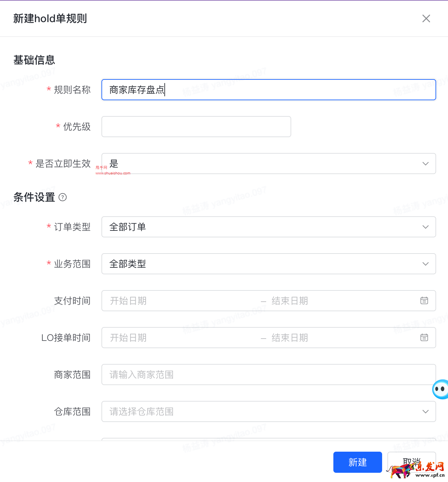Screen dimensions: 448x482
Task: Open the 是否立即生效 chevron icon
Action: click(425, 163)
